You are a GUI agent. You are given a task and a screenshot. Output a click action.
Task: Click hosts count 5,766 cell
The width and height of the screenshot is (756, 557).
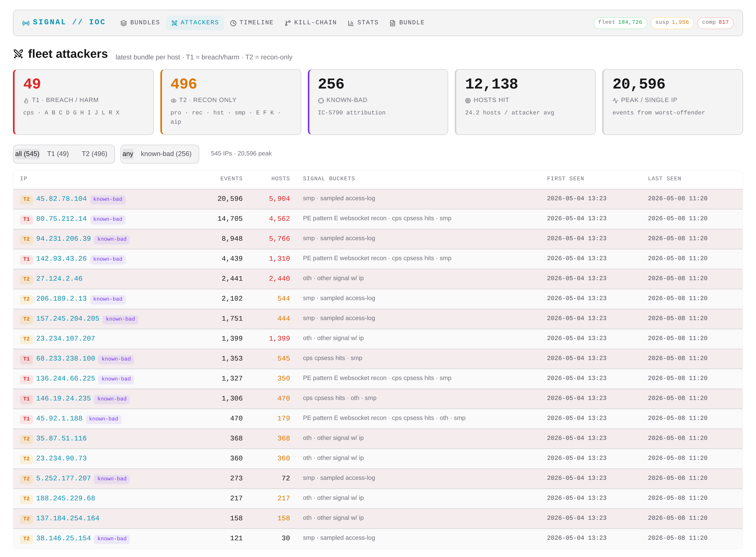tap(279, 239)
